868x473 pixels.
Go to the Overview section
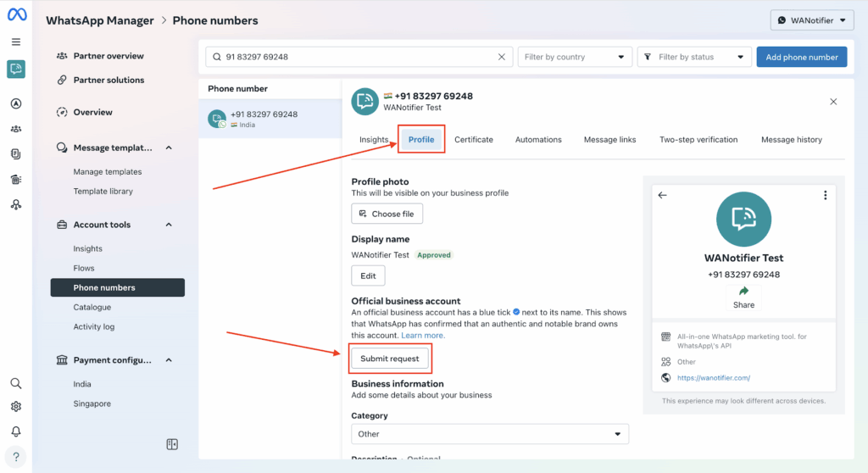pyautogui.click(x=92, y=112)
